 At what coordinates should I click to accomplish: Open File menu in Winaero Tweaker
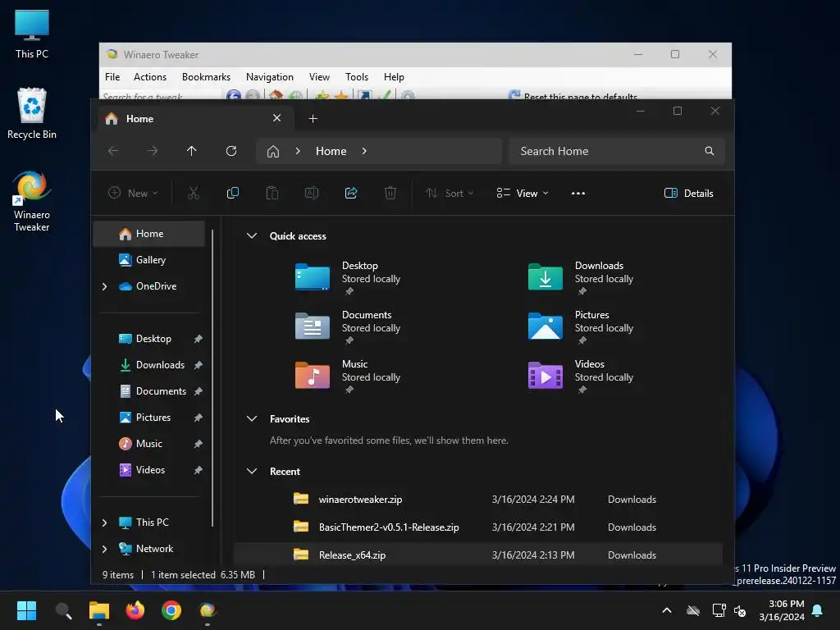[x=112, y=77]
